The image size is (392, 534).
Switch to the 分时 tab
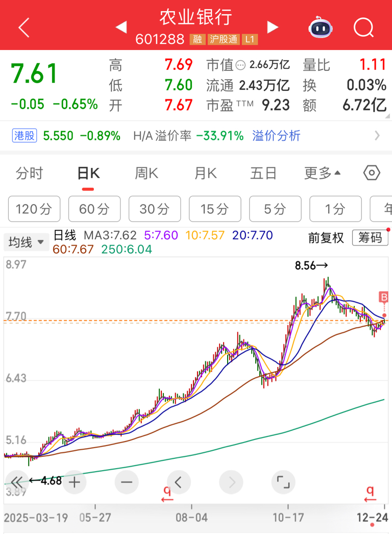pos(29,173)
